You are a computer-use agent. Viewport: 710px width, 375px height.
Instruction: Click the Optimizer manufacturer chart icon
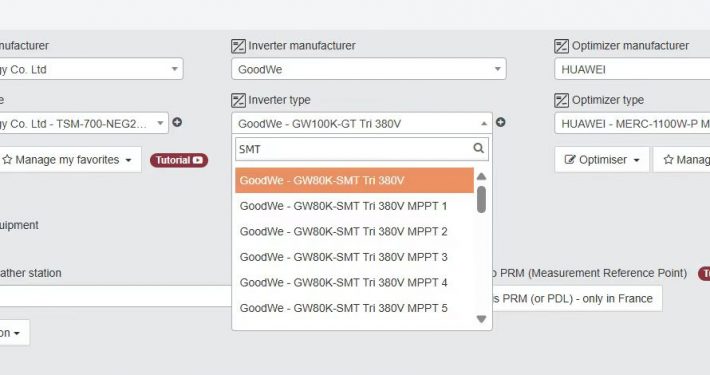pos(561,46)
